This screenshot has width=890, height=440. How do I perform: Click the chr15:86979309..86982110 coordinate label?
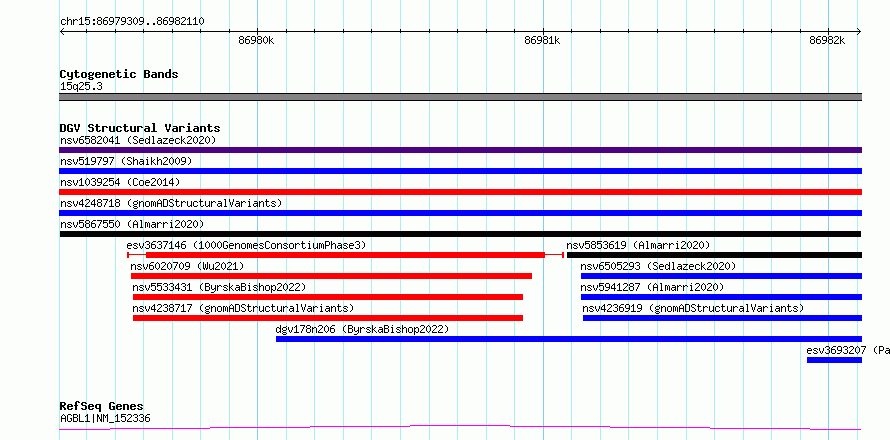(x=132, y=22)
